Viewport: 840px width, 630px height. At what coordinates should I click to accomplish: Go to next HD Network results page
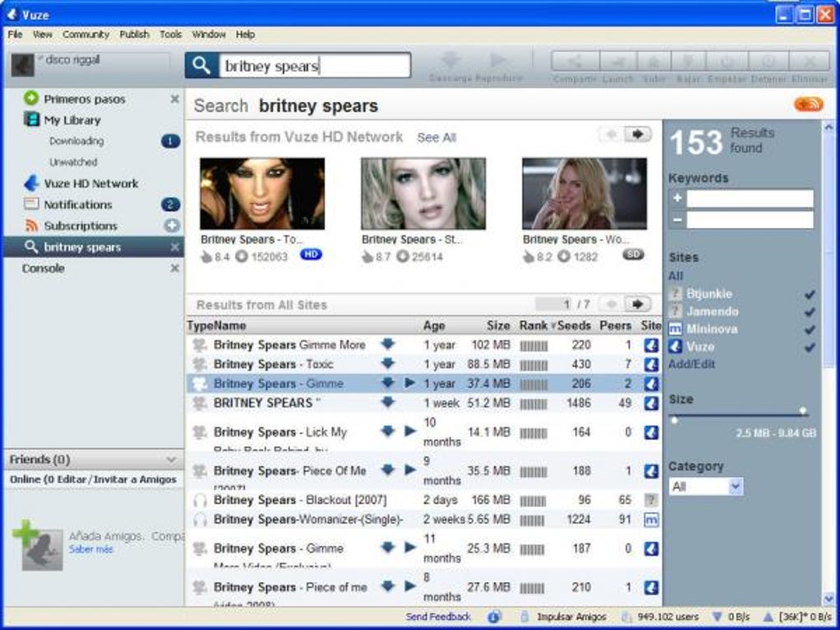[x=637, y=134]
